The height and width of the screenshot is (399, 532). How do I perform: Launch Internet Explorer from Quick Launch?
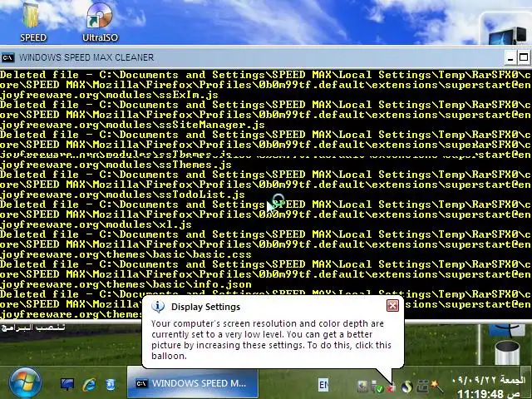pyautogui.click(x=89, y=384)
